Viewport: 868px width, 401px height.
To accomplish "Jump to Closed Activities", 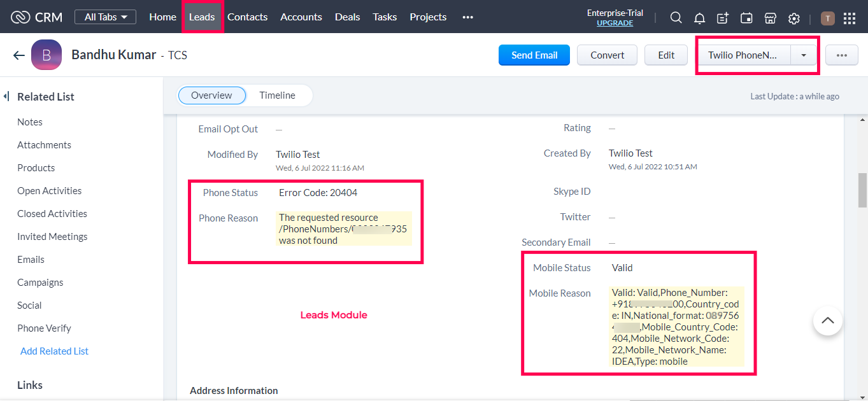I will coord(52,214).
